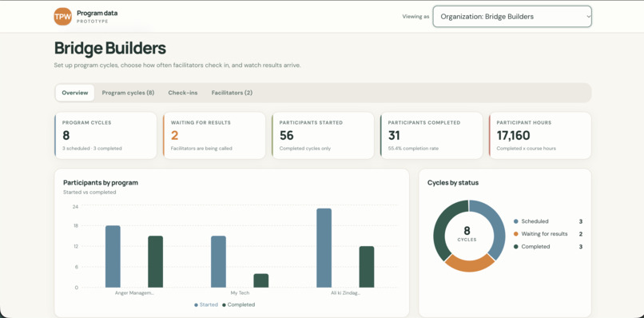Click the My Tech completed bar
644x318 pixels.
tap(261, 280)
